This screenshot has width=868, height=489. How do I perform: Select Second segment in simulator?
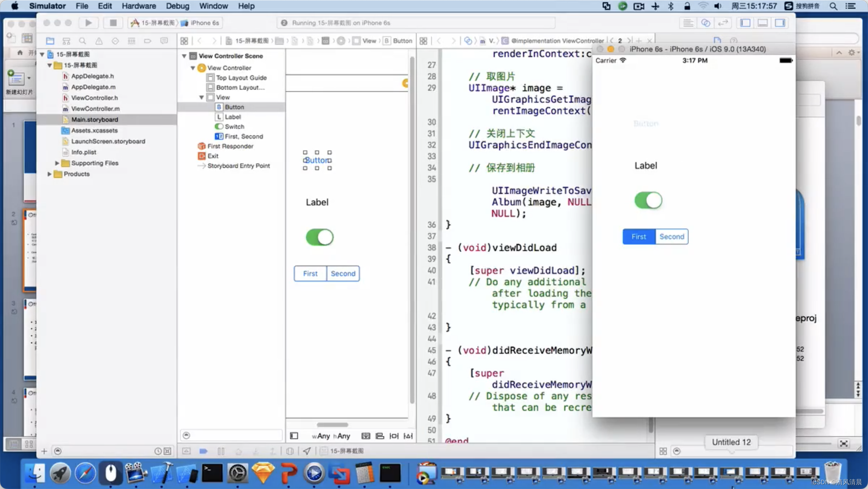[672, 237]
